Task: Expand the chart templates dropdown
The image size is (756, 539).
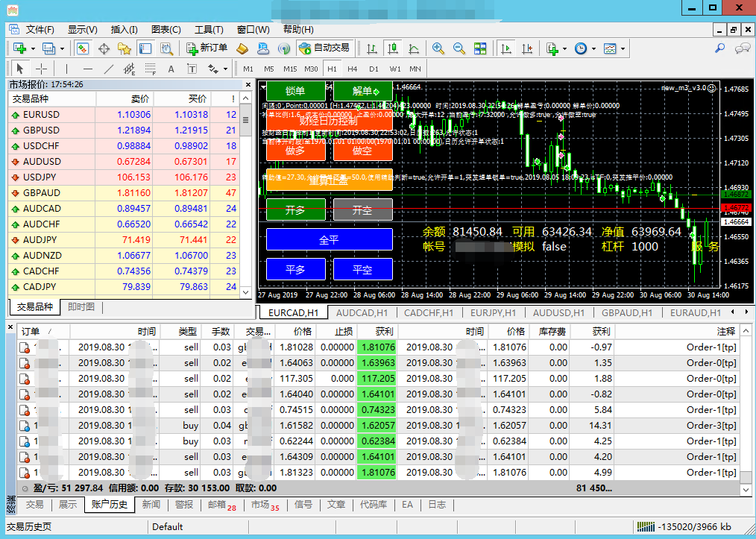Action: click(623, 48)
